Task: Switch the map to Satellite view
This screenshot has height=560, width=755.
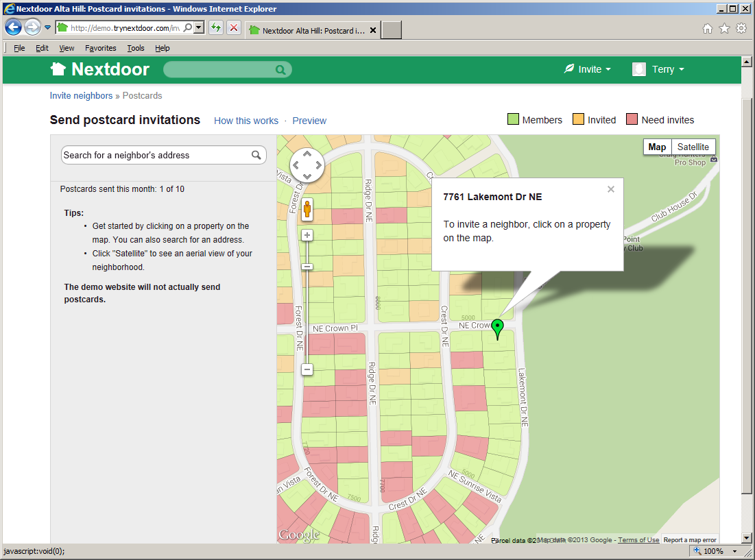Action: pyautogui.click(x=693, y=147)
